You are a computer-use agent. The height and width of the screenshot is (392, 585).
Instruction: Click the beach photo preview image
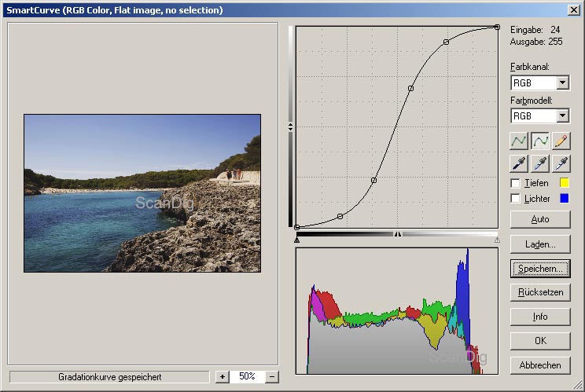pos(142,193)
